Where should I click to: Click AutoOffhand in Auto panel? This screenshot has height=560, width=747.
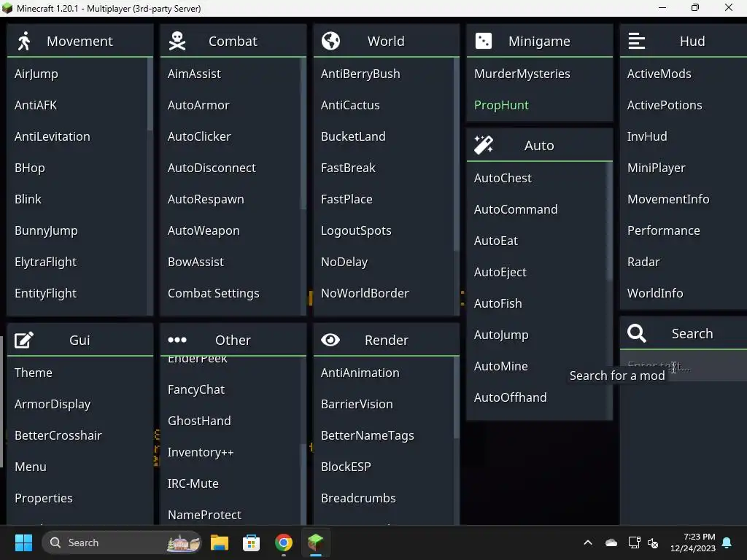pos(537,397)
